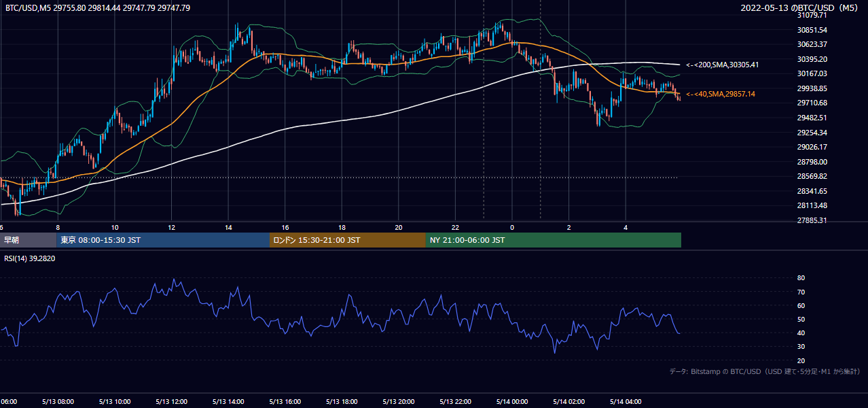The height and width of the screenshot is (408, 868).
Task: Click the price axis value 29938.85
Action: (x=812, y=88)
